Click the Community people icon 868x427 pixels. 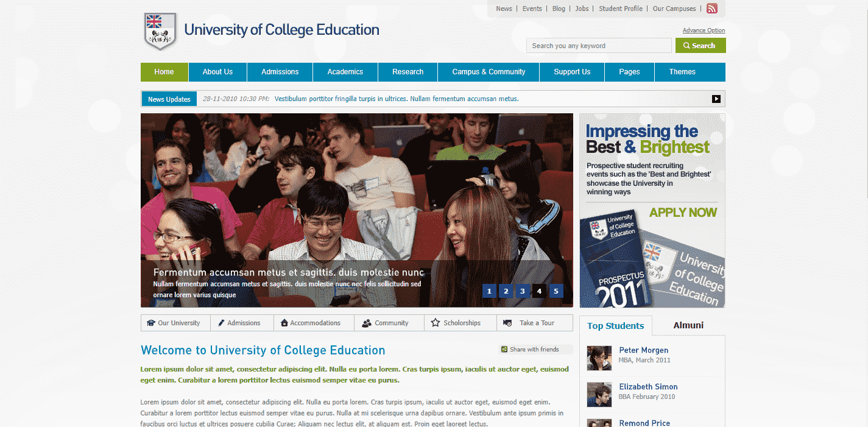coord(366,323)
